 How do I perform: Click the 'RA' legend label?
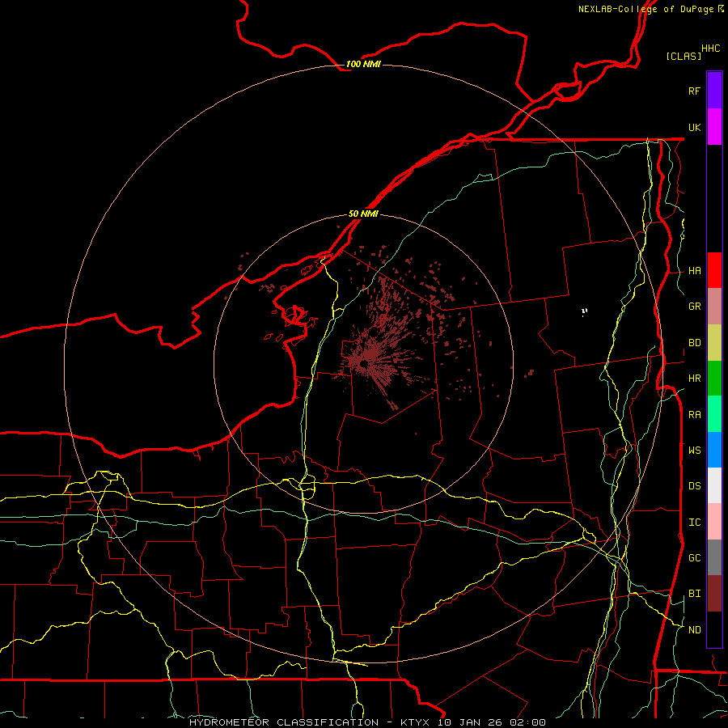pos(694,415)
